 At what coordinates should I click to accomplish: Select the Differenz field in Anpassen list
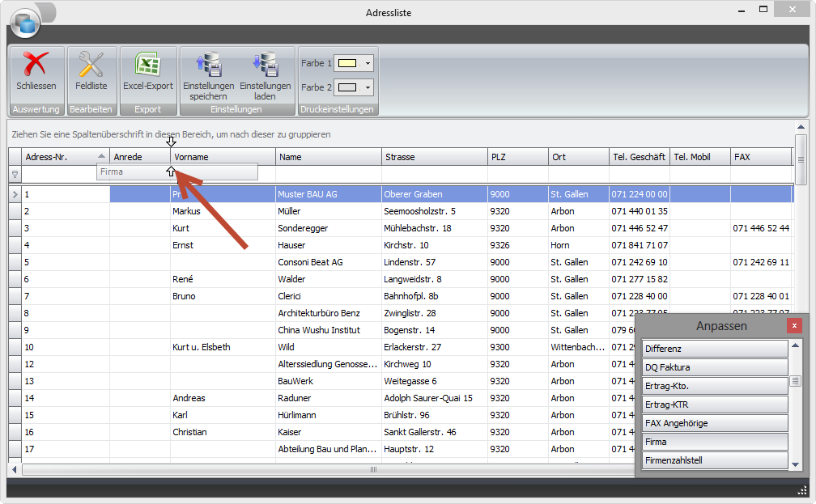tap(715, 349)
